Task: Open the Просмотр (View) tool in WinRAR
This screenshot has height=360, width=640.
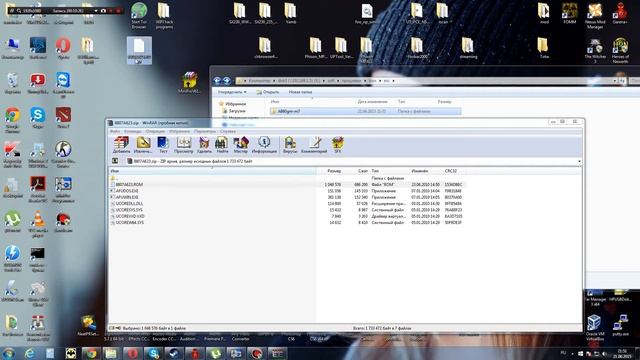Action: [x=183, y=145]
